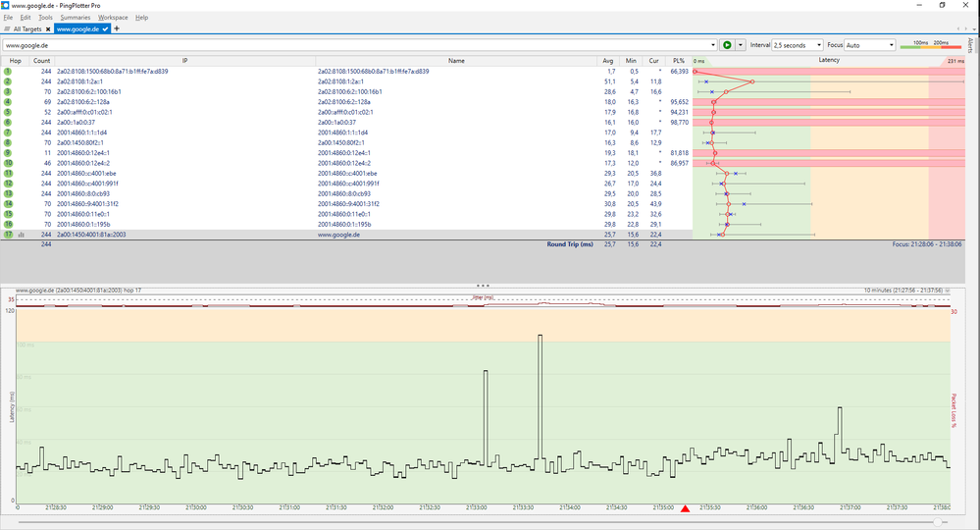Click the hop 15 green circle icon
The height and width of the screenshot is (530, 980).
tap(8, 214)
